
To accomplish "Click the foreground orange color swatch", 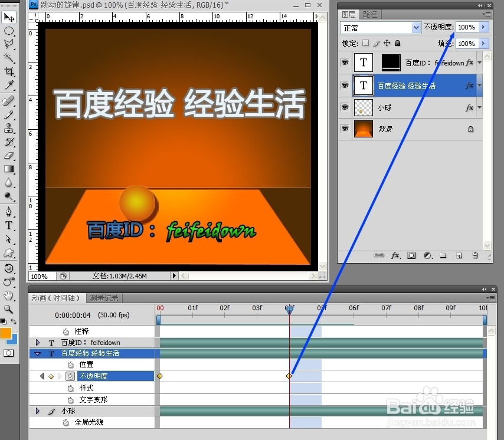I will pyautogui.click(x=5, y=333).
